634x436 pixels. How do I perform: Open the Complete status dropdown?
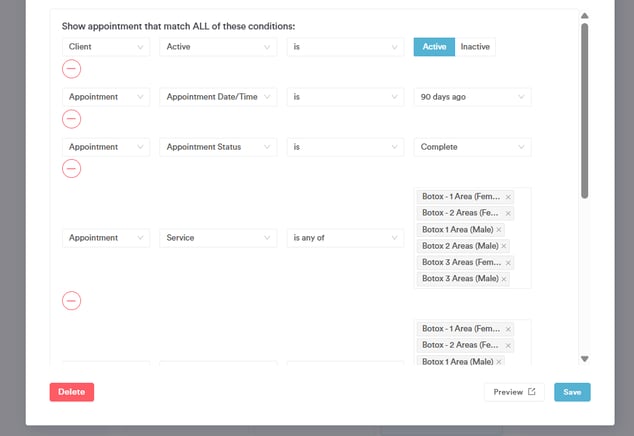(472, 147)
